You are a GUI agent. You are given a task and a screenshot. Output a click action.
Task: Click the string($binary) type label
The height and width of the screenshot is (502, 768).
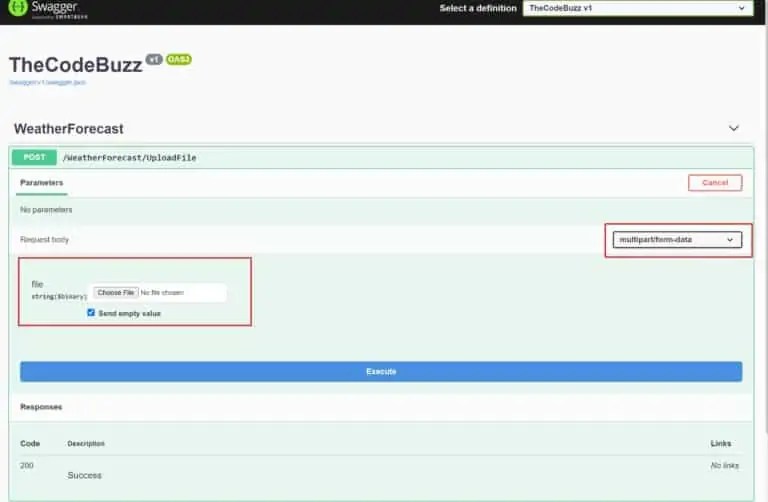tap(59, 296)
